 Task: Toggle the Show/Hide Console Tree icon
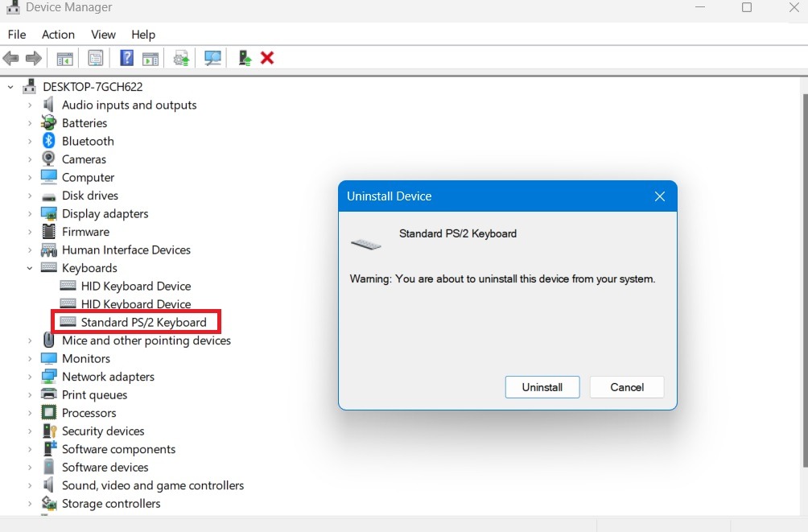point(64,57)
